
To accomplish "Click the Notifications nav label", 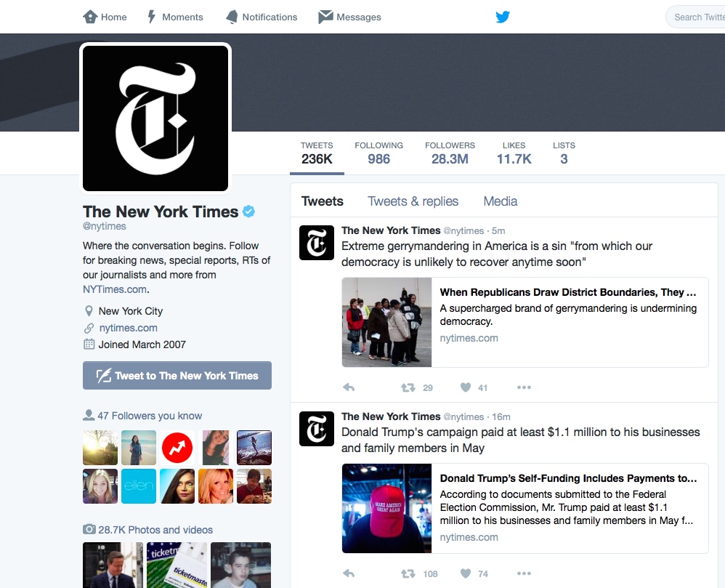I will [270, 17].
